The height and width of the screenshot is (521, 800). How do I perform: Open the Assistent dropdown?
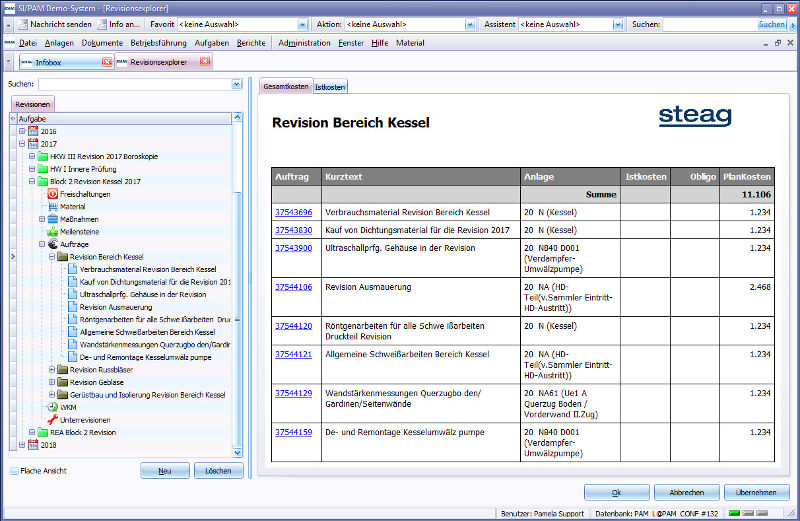(x=618, y=24)
